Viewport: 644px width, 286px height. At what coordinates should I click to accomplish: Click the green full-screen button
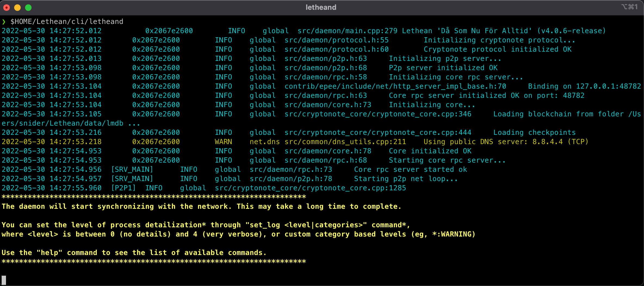tap(28, 8)
